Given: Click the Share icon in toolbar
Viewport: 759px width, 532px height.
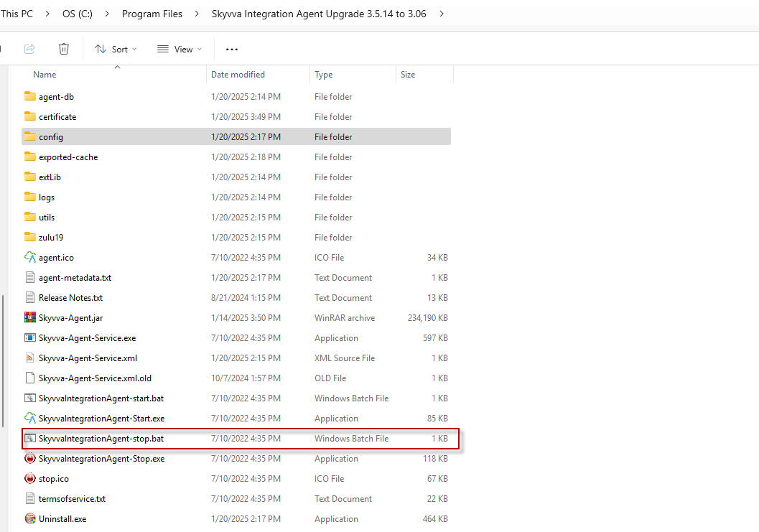Looking at the screenshot, I should pyautogui.click(x=29, y=49).
